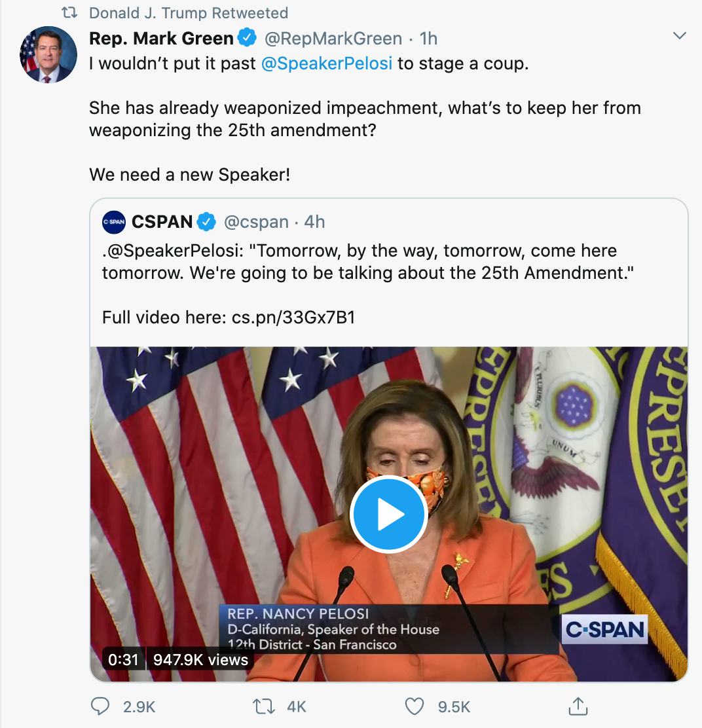Open the share tweet icon

click(x=578, y=706)
